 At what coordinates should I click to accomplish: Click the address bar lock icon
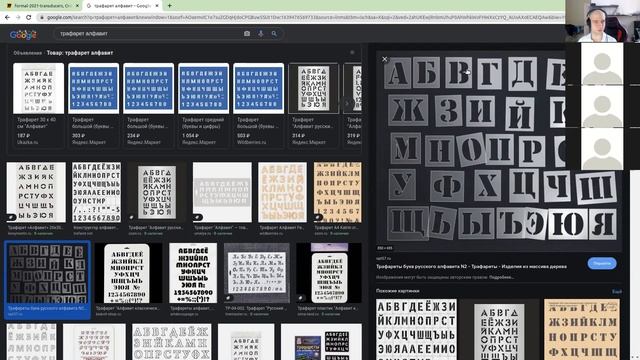[42, 18]
